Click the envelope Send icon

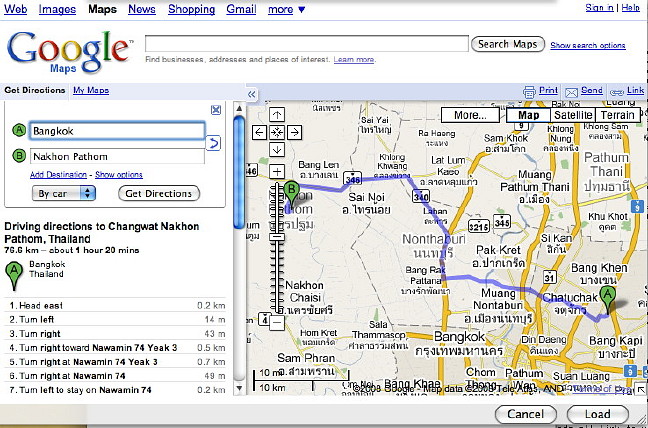coord(571,92)
